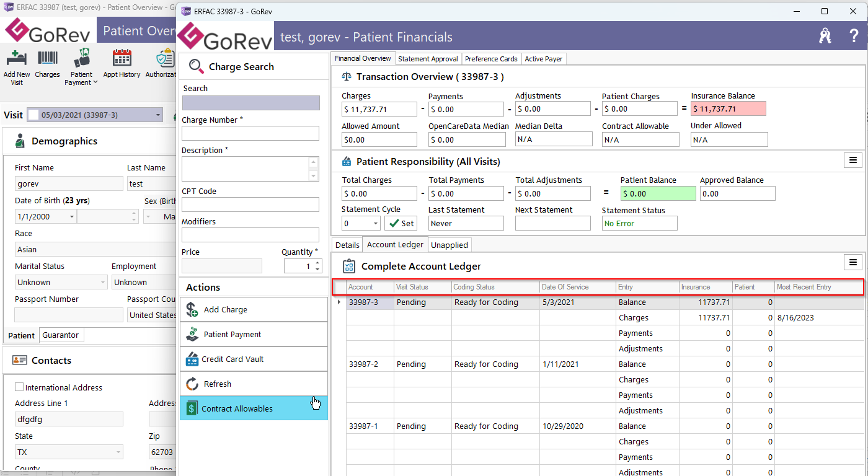Image resolution: width=868 pixels, height=476 pixels.
Task: Click the Search field in Charge Search
Action: point(251,103)
